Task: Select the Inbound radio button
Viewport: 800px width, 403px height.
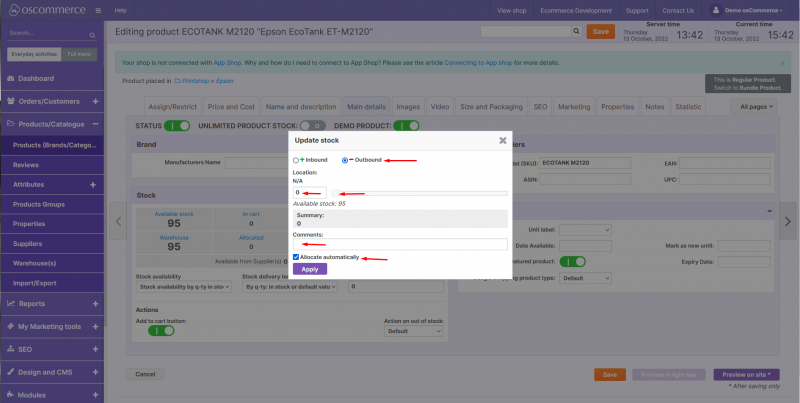Action: [296, 160]
